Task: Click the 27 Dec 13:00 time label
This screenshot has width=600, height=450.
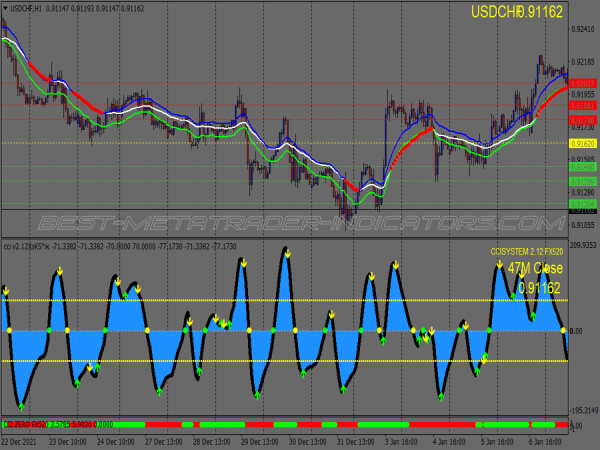Action: tap(163, 442)
